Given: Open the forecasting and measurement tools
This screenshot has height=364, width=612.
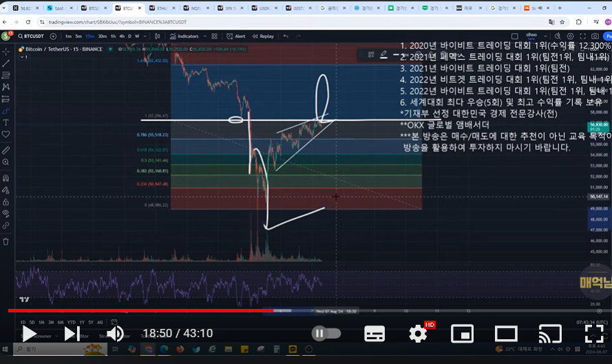Looking at the screenshot, I should (6, 98).
